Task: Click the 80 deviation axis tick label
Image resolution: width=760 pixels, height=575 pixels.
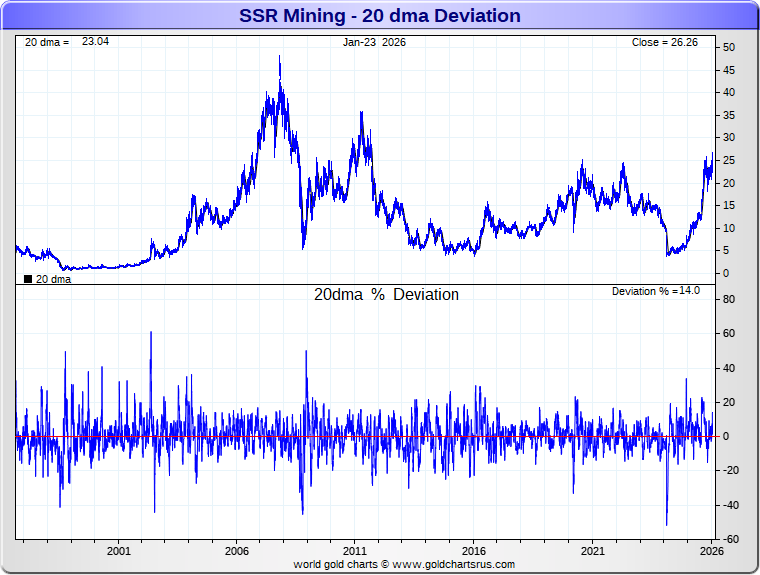Action: (729, 300)
